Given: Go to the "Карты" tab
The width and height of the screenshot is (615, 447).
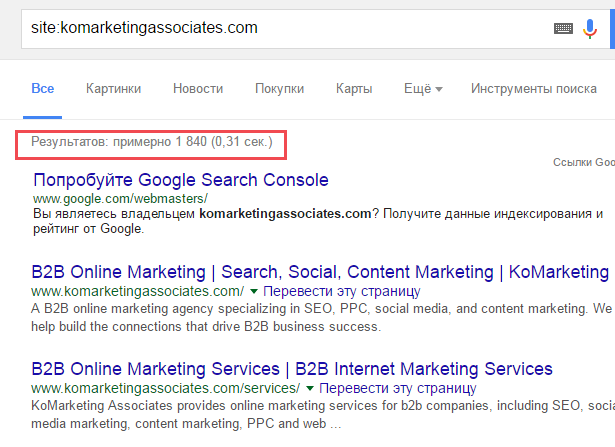Looking at the screenshot, I should click(x=354, y=88).
